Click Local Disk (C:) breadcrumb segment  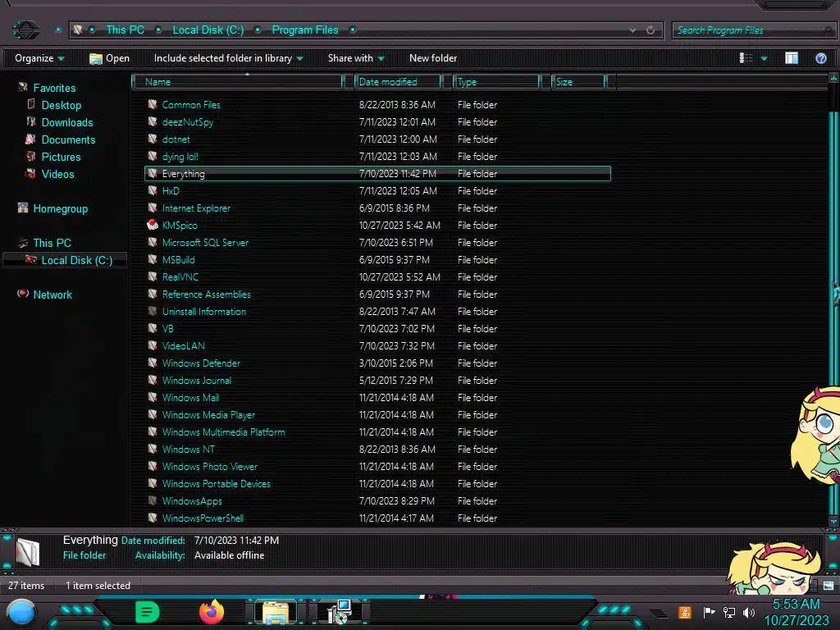(208, 30)
